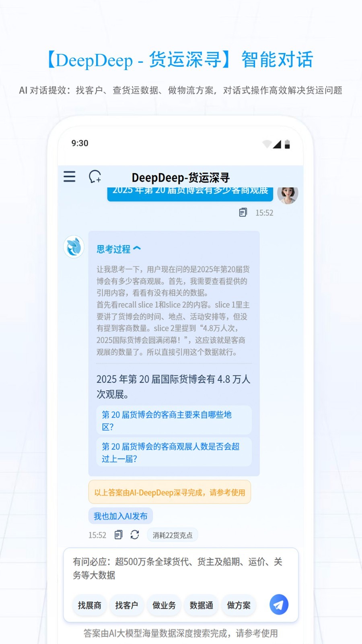The width and height of the screenshot is (362, 644).
Task: Send the message with paper plane
Action: (279, 605)
